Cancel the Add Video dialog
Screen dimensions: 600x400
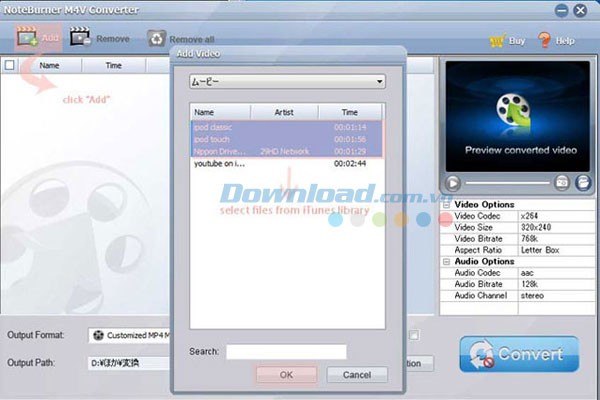357,375
